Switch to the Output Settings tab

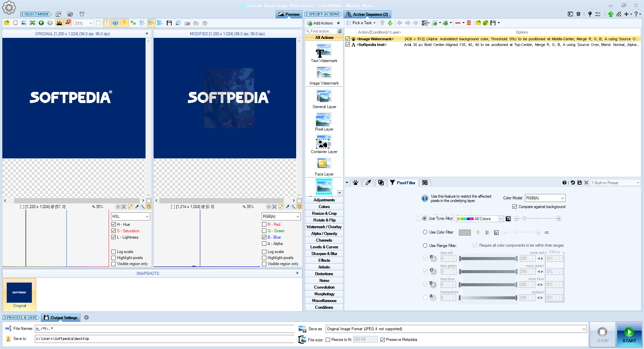click(60, 317)
